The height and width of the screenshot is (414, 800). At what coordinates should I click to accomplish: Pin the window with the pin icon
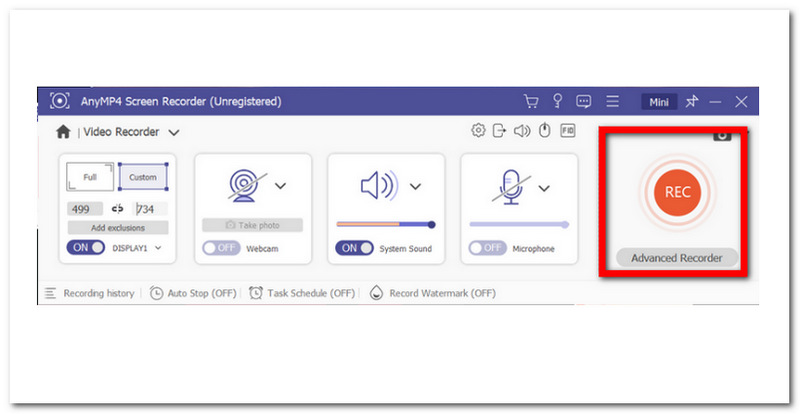[690, 102]
